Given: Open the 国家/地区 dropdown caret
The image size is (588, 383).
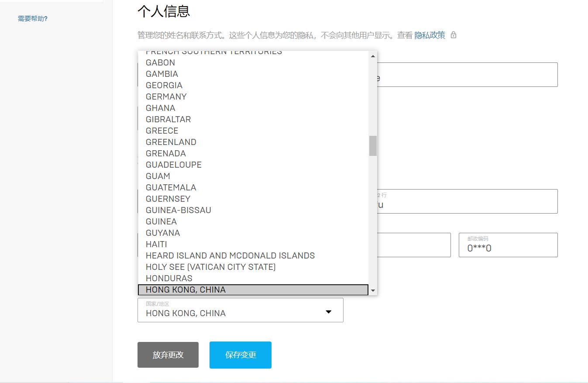Looking at the screenshot, I should pyautogui.click(x=328, y=312).
